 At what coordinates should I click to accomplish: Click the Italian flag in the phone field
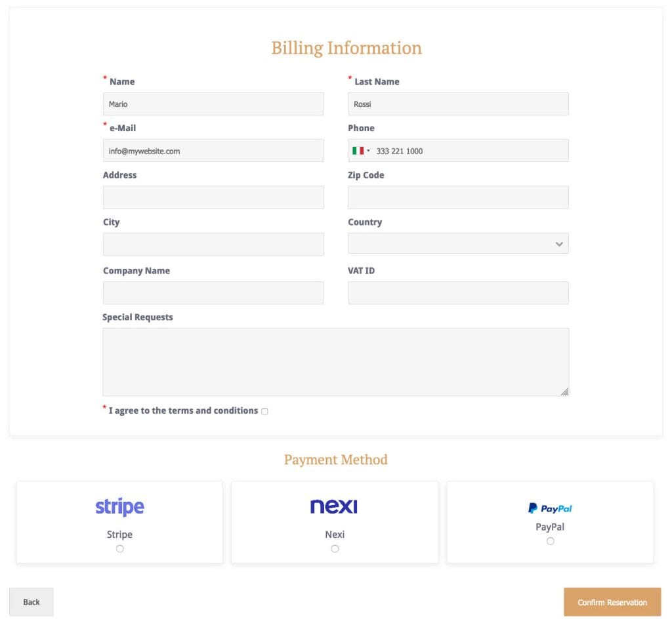click(x=358, y=150)
